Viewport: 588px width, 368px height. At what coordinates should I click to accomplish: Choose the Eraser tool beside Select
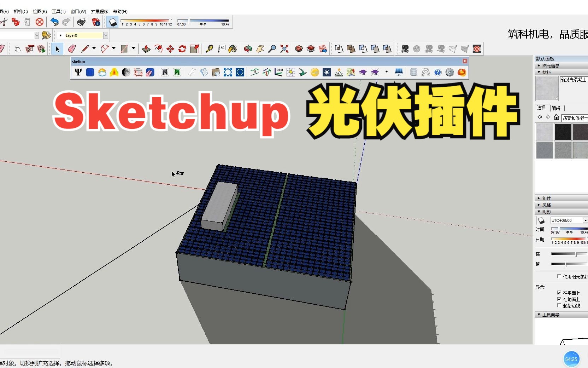point(72,49)
